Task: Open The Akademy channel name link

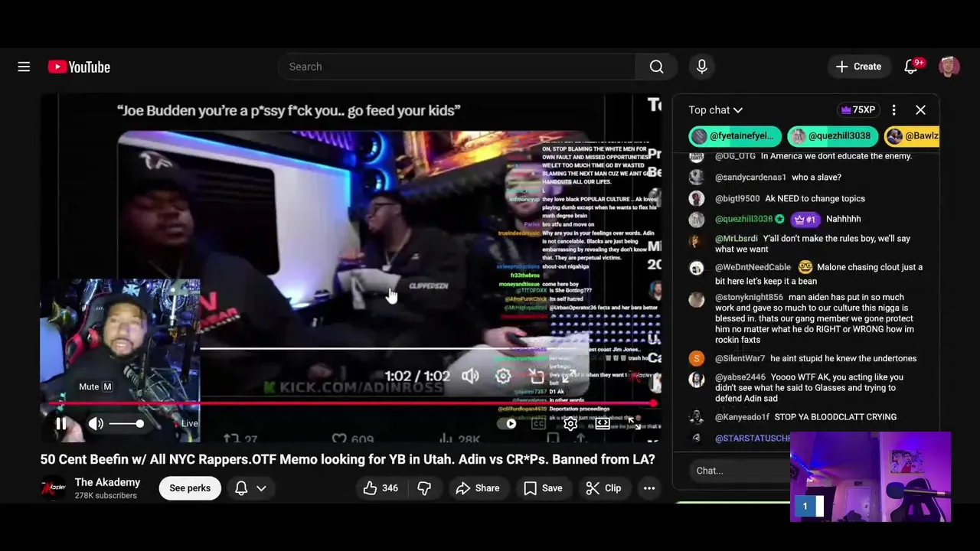Action: coord(107,482)
